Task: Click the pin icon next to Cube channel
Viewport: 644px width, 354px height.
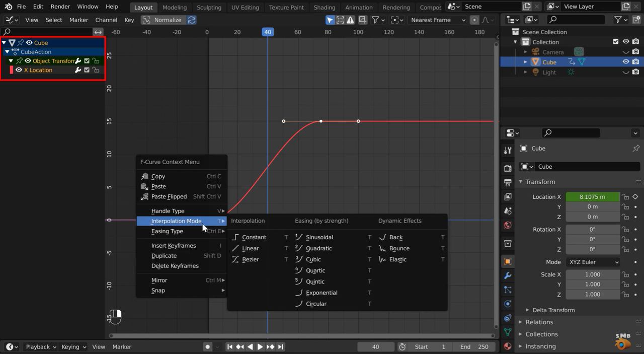Action: [21, 43]
